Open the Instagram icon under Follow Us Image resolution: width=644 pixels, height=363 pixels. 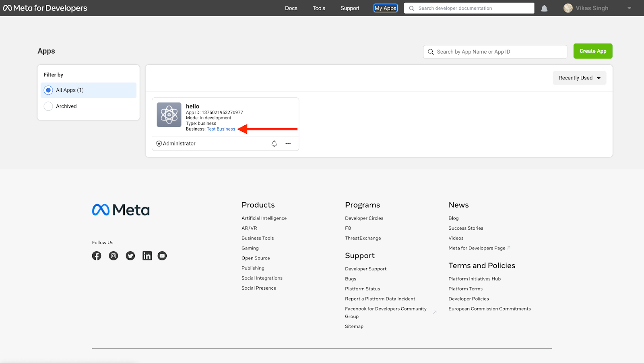pos(114,256)
